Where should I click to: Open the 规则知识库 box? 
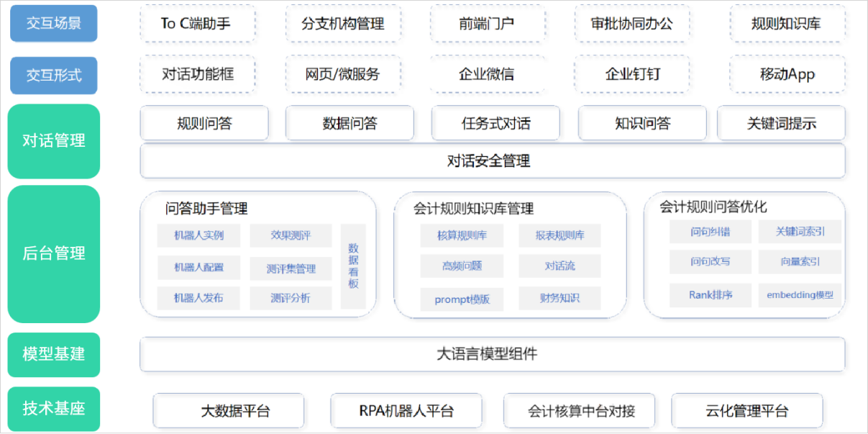pyautogui.click(x=787, y=23)
